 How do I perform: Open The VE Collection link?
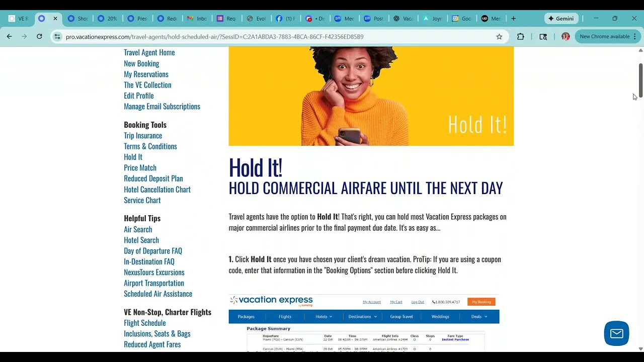pos(147,85)
